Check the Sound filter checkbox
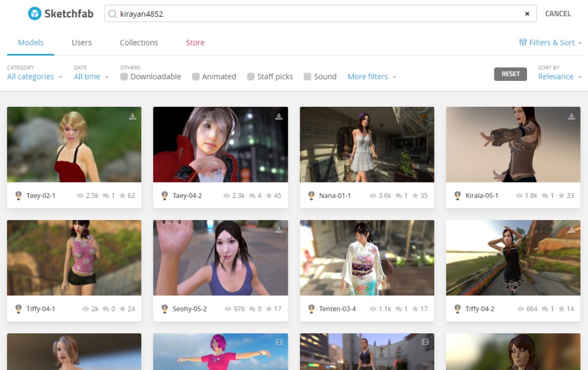This screenshot has height=370, width=588. click(x=307, y=76)
